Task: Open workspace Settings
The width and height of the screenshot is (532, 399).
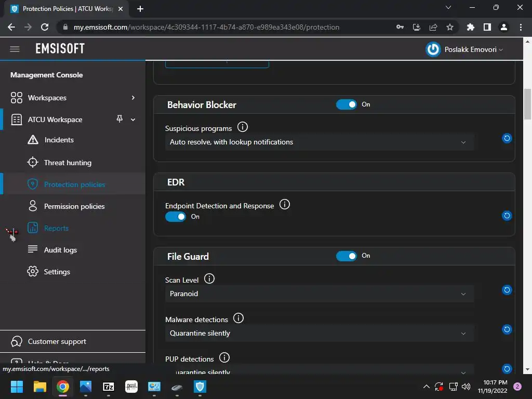Action: tap(57, 272)
